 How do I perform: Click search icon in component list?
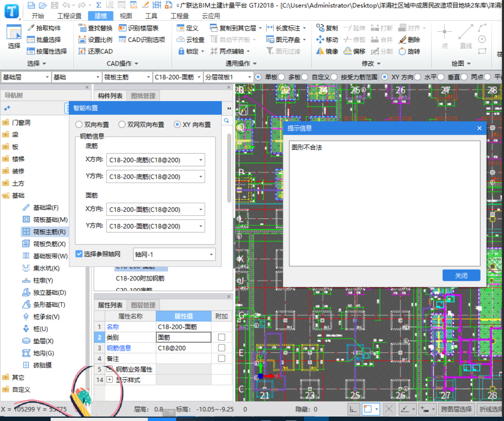click(226, 121)
